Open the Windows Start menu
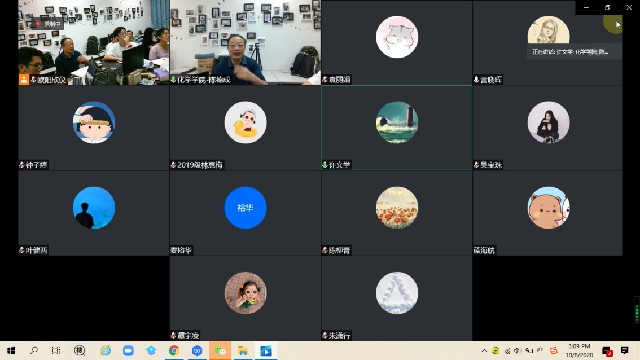The image size is (640, 360). click(x=11, y=351)
